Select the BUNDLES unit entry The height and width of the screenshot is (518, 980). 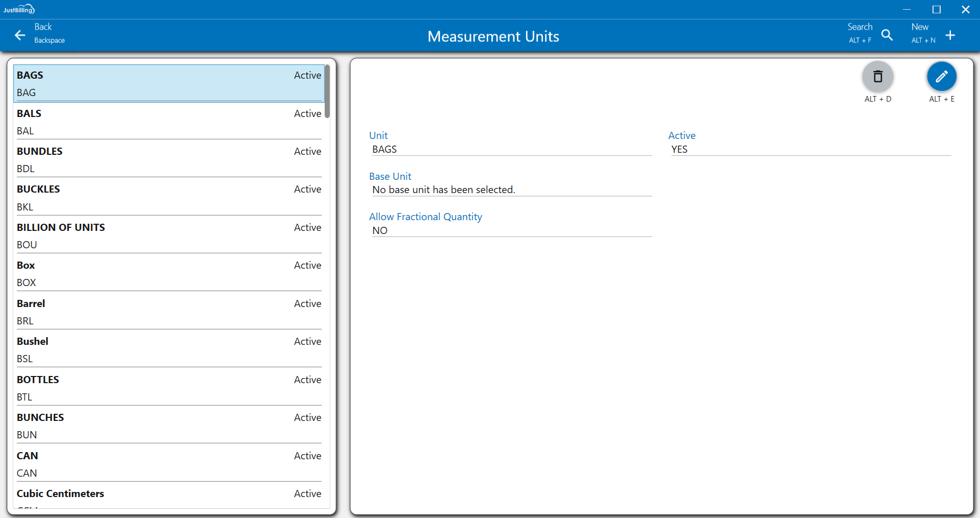(169, 159)
